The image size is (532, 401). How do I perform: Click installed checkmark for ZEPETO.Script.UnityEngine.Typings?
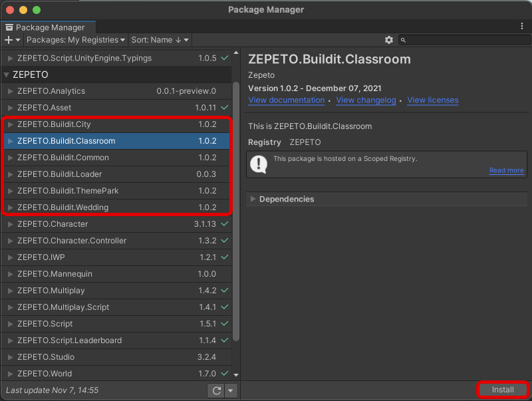(225, 58)
